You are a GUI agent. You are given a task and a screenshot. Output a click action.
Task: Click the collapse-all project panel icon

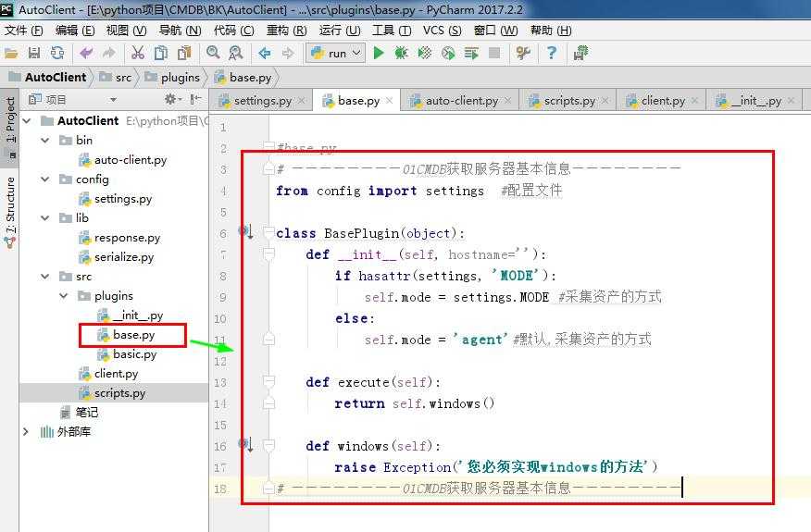pyautogui.click(x=195, y=99)
